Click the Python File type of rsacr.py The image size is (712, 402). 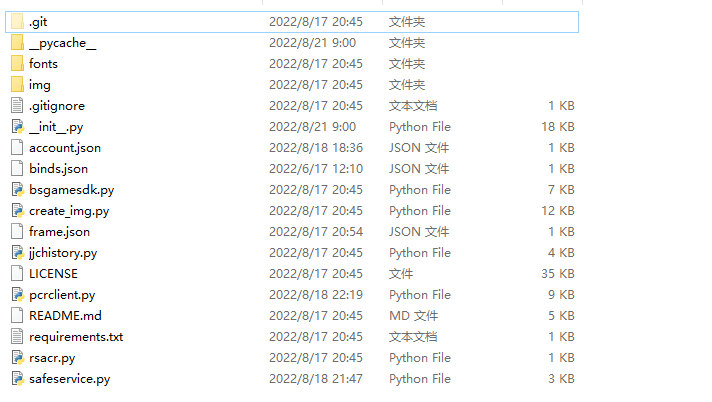(420, 358)
